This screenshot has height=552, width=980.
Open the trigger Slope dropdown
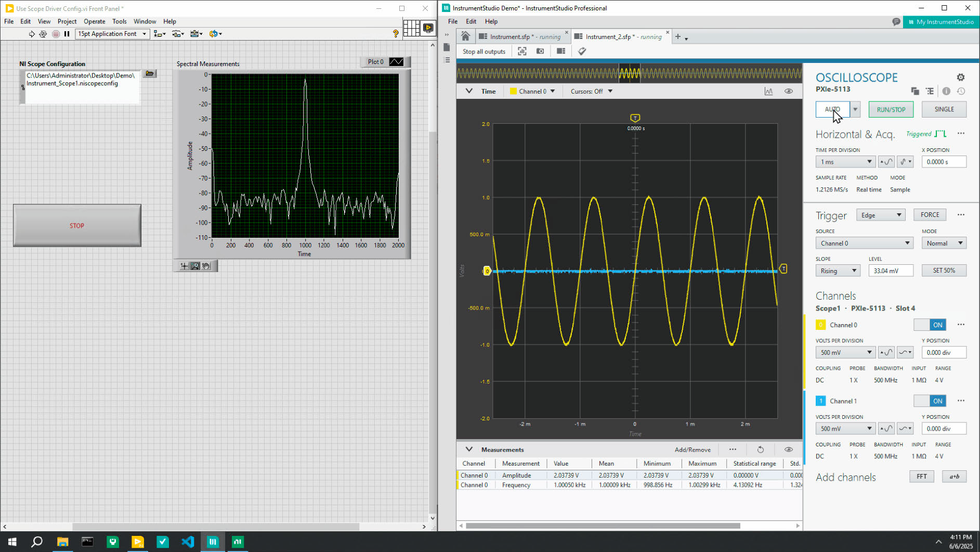point(838,271)
